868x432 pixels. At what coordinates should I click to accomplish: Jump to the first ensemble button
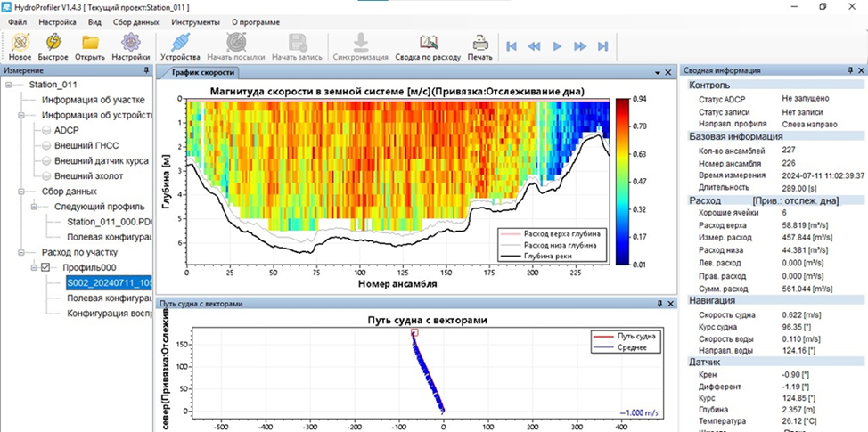point(512,45)
